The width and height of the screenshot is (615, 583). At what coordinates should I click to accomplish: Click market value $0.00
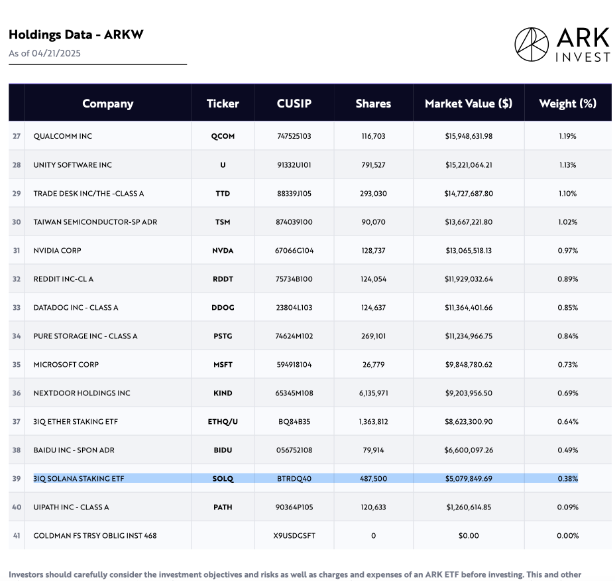[469, 536]
